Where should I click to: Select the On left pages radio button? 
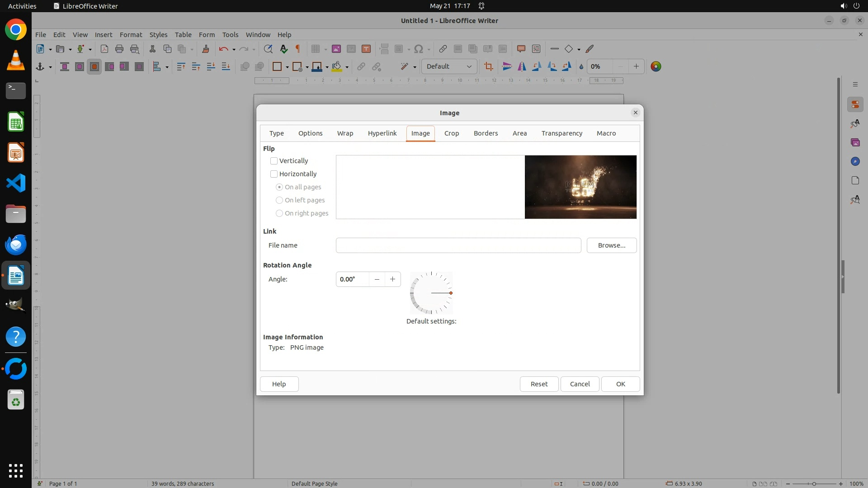click(279, 200)
